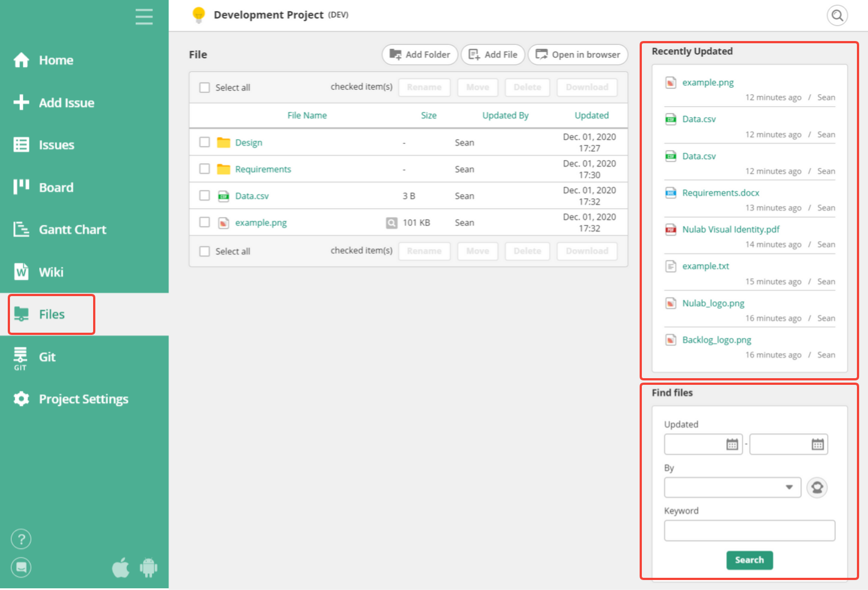
Task: Sort files by the Updated column header
Action: (591, 115)
